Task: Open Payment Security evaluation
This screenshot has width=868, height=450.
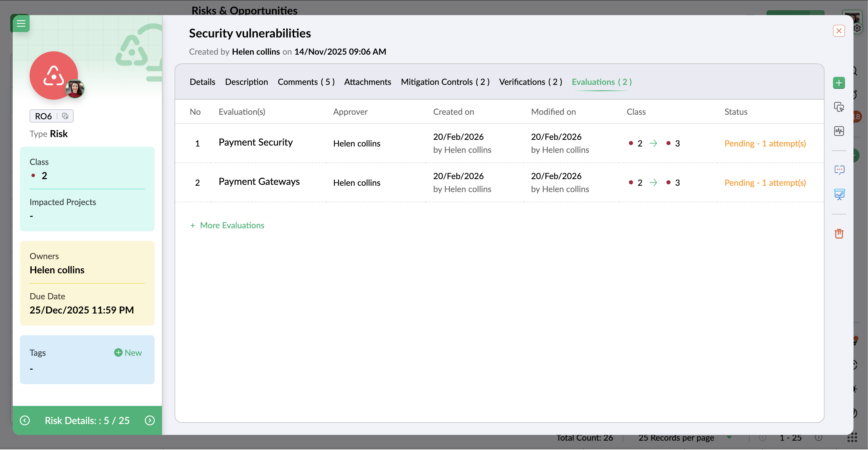Action: coord(256,142)
